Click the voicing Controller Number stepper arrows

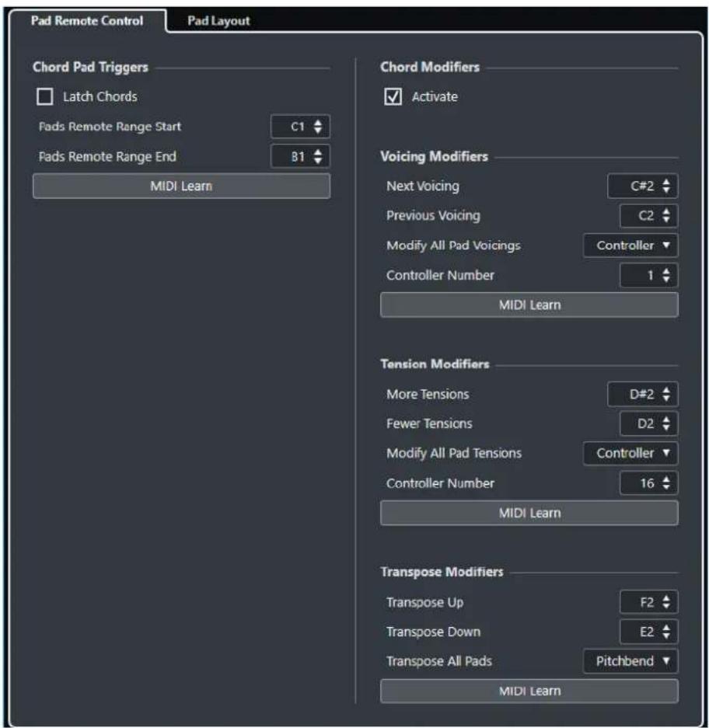[666, 275]
